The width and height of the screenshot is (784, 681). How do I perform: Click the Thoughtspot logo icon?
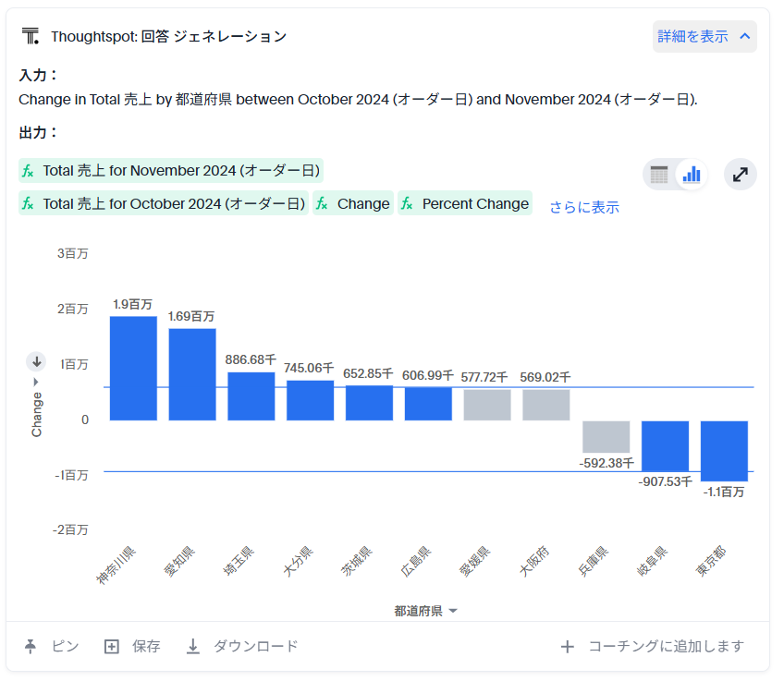[31, 36]
